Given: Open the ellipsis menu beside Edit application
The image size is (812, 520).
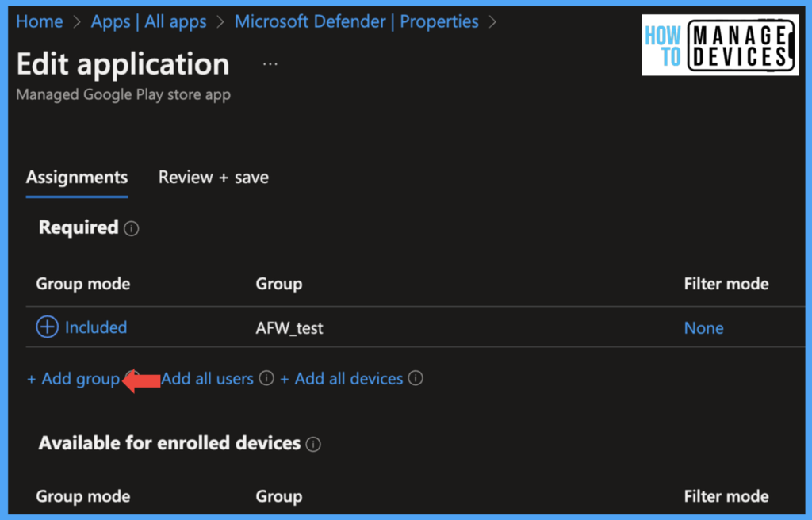Looking at the screenshot, I should coord(270,64).
